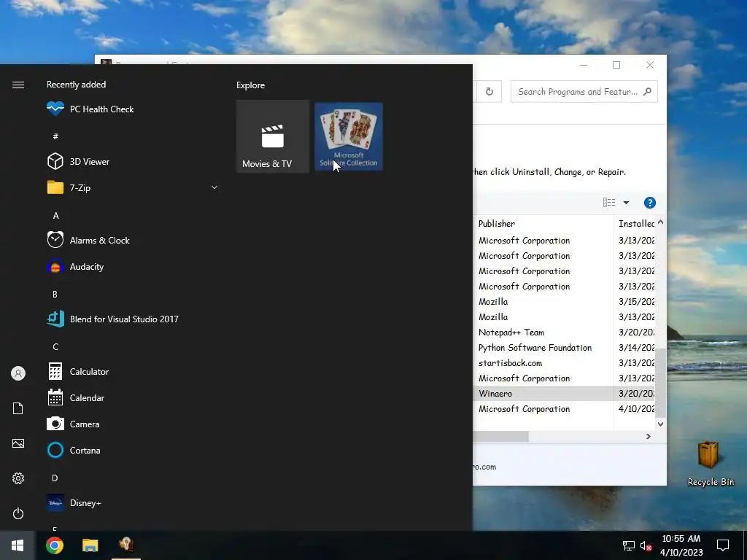Minimize the Programs and Features window
The width and height of the screenshot is (747, 560).
click(x=584, y=65)
